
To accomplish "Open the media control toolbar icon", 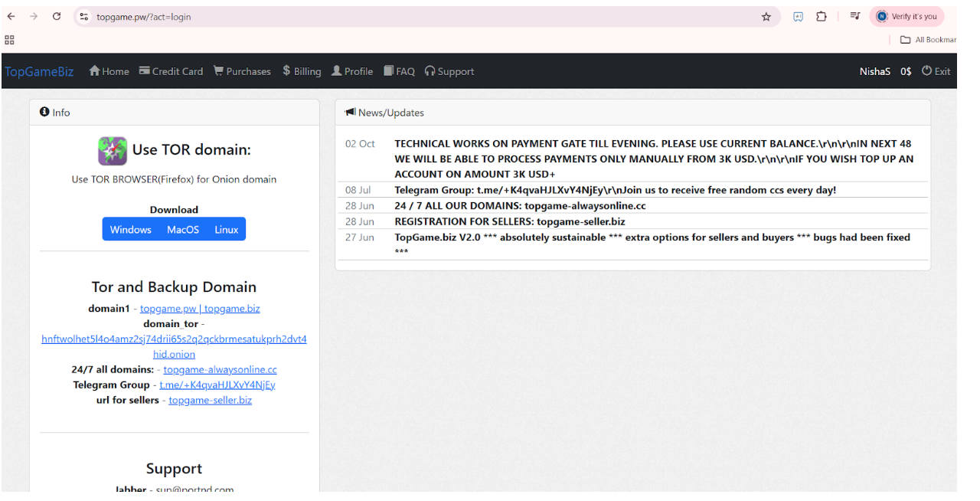I will pos(855,16).
